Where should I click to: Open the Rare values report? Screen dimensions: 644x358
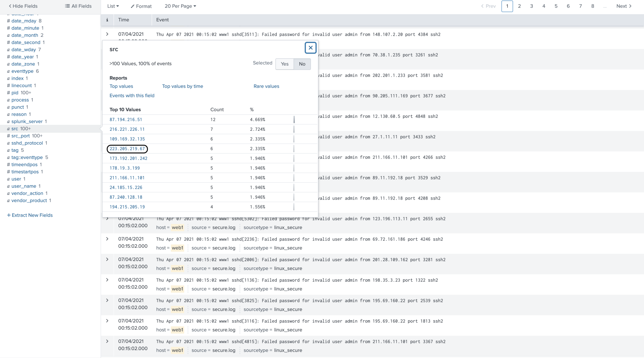[x=266, y=86]
